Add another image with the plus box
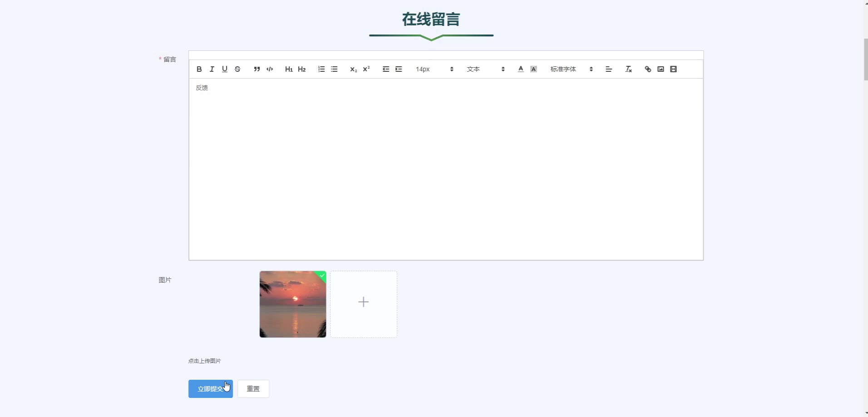This screenshot has width=868, height=417. pos(364,304)
